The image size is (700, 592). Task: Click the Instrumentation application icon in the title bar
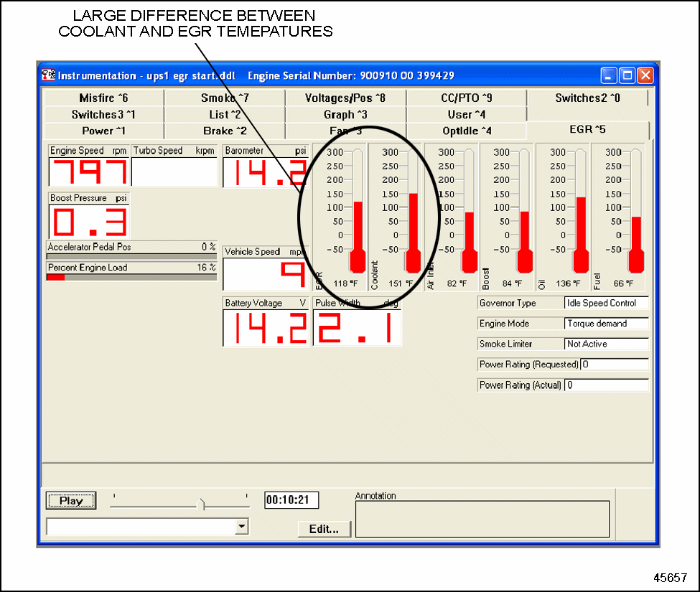pos(49,75)
